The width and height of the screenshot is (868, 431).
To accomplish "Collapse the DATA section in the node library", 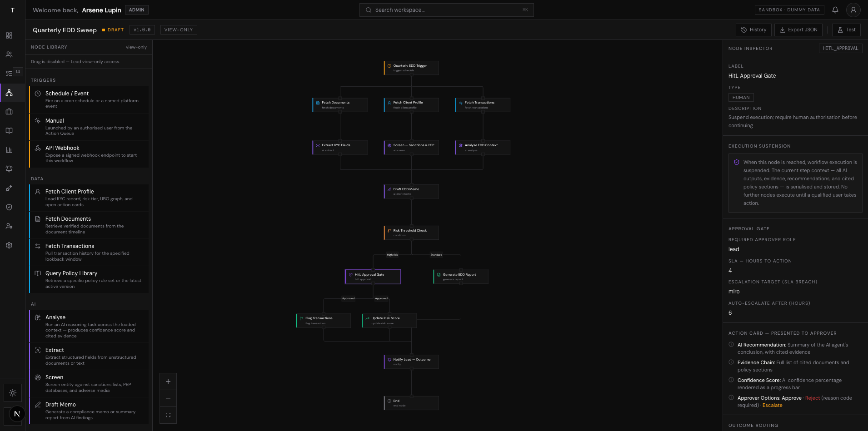I will pyautogui.click(x=37, y=178).
